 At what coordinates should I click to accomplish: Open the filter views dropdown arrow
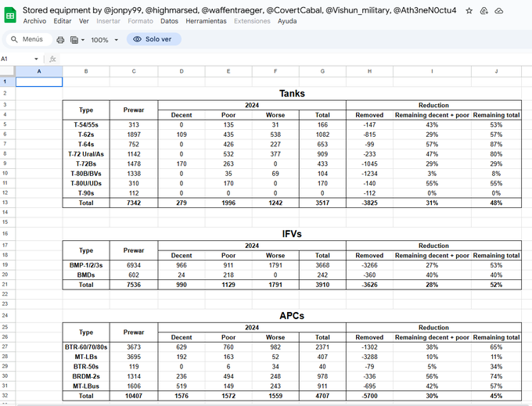tap(82, 40)
